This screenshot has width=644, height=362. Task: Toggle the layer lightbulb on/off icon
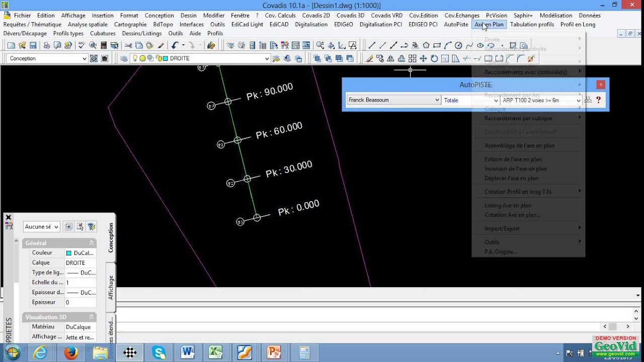[135, 58]
